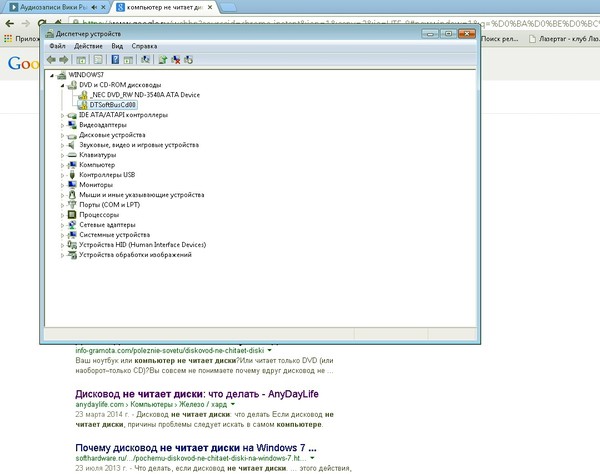Open dropdown arrow after info-gramota.com URL

pyautogui.click(x=270, y=350)
